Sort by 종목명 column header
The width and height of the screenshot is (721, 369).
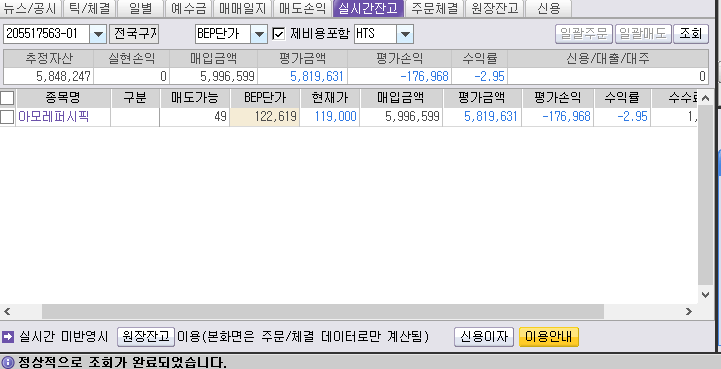tap(63, 98)
